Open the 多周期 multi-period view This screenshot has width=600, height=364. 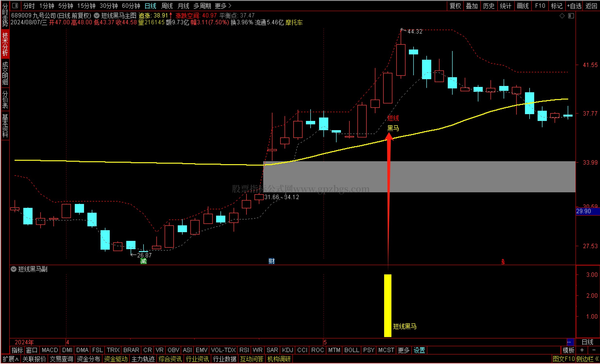[x=202, y=6]
